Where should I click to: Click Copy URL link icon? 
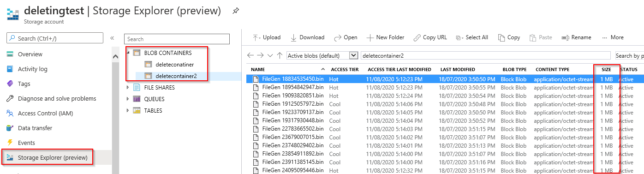tap(417, 37)
